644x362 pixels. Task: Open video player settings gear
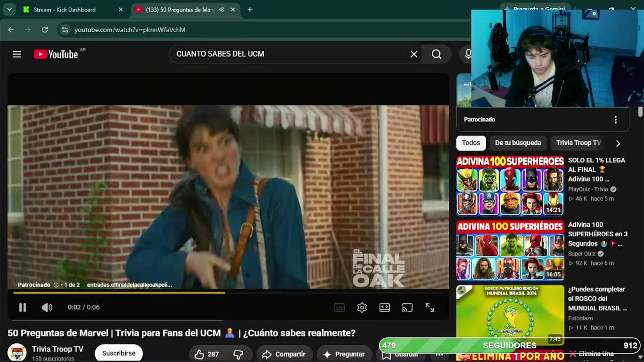click(362, 307)
